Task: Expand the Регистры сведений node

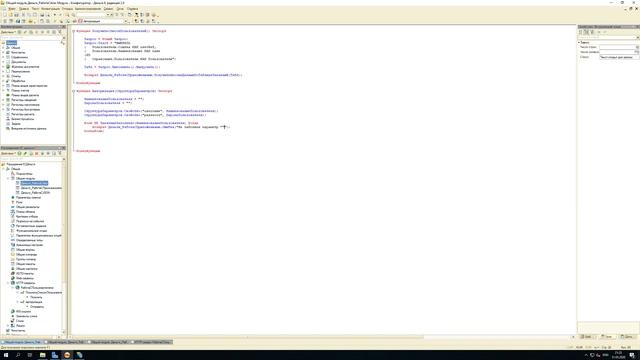Action: (x=3, y=100)
